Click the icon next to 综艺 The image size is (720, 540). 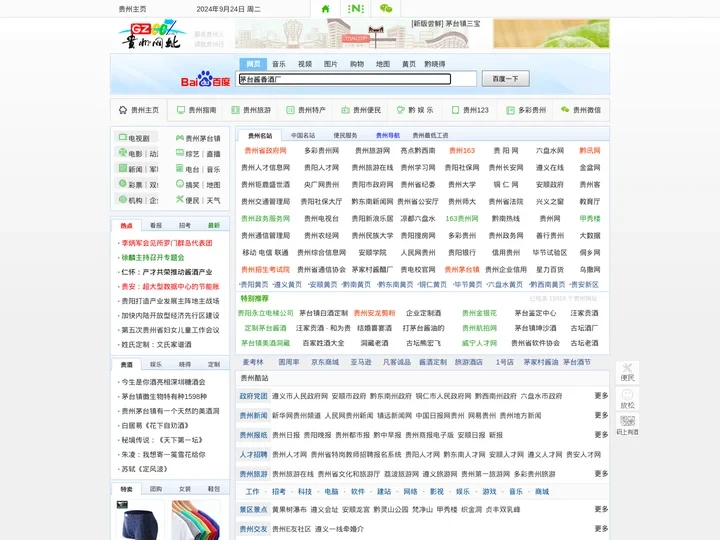click(180, 153)
